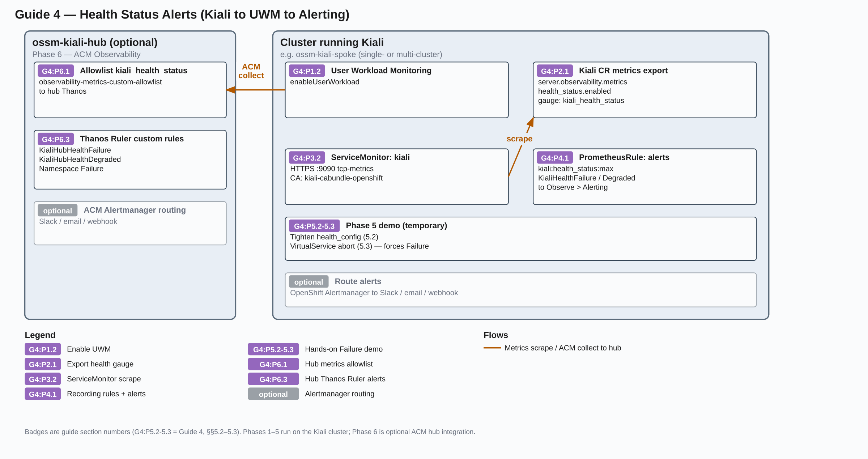Click legend badge G4:P5.2-5.3 for Hands-on Failure demo
The image size is (868, 459).
273,349
